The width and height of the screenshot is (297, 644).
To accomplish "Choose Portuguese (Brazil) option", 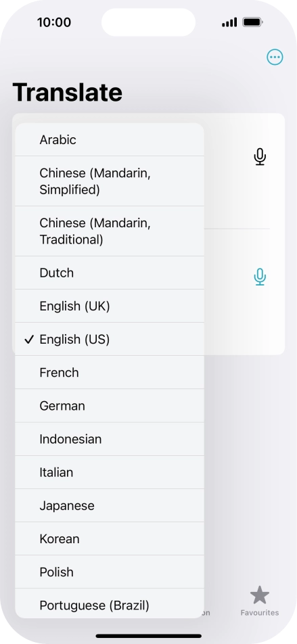I will pyautogui.click(x=110, y=603).
